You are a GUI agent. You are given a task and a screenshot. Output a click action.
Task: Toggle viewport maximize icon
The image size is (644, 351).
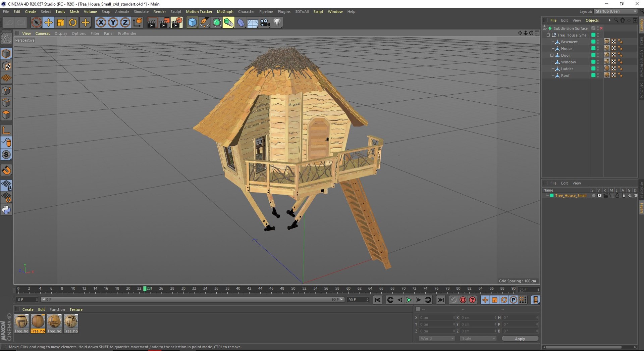click(537, 33)
